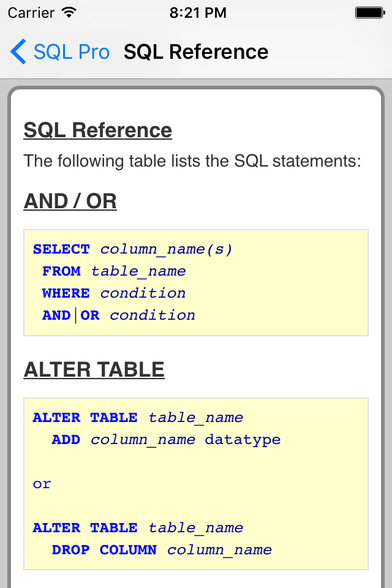
Task: Click the word datatype in code
Action: [243, 440]
